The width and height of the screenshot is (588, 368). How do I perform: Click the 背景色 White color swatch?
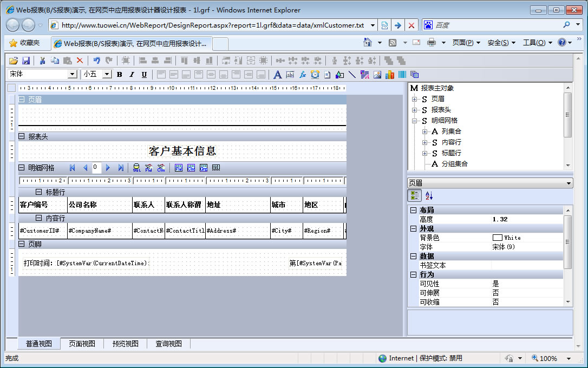pos(497,238)
